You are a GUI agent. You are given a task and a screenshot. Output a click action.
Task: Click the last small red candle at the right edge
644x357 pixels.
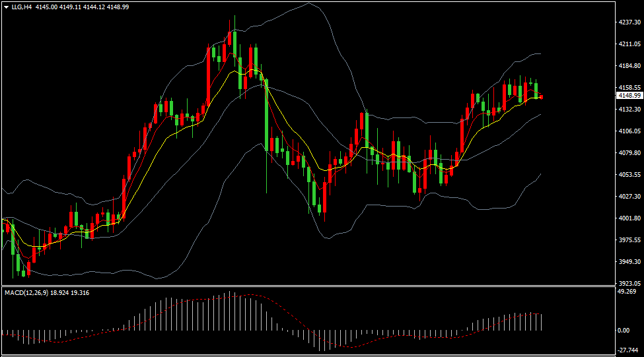(542, 97)
